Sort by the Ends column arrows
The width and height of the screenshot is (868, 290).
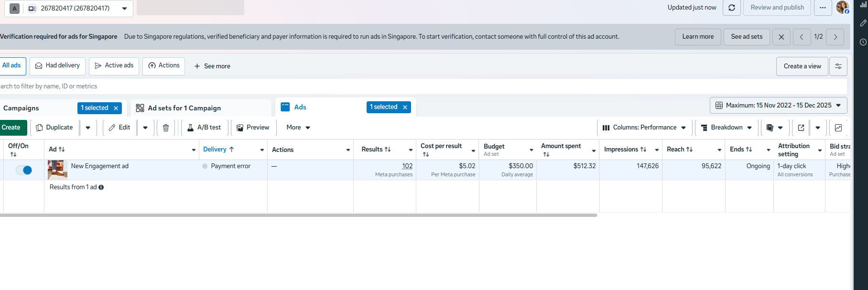click(x=749, y=150)
